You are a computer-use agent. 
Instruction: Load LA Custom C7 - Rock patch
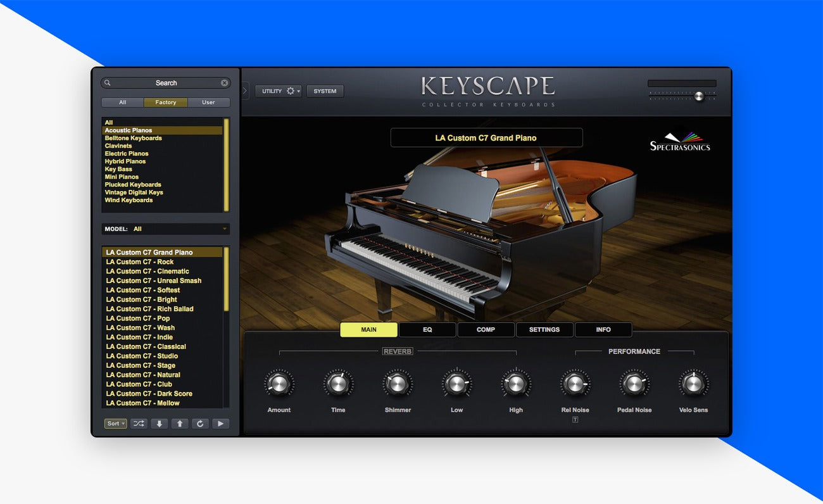(x=163, y=261)
